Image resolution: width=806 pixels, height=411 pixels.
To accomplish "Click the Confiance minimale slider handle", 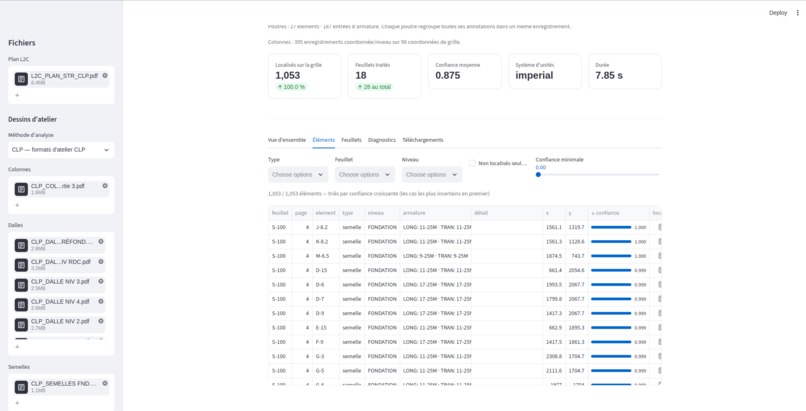I will point(538,175).
